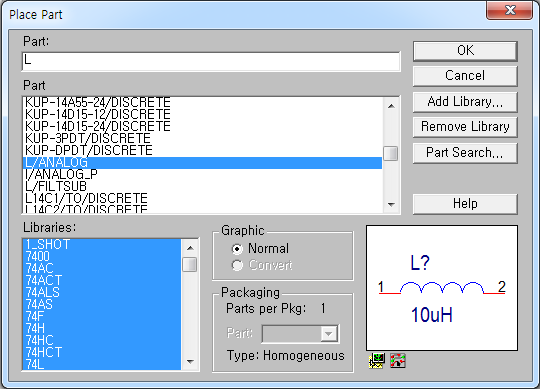The image size is (540, 389).
Task: Select the 74HCT library
Action: 102,353
